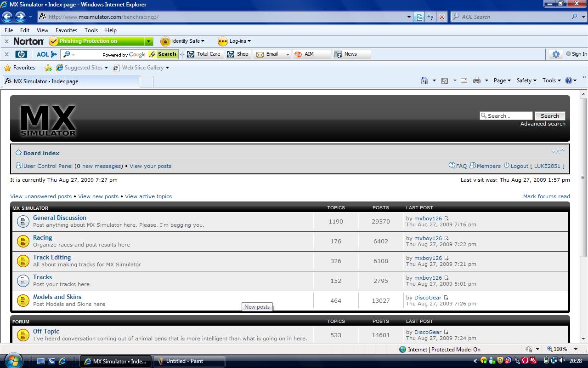The width and height of the screenshot is (588, 368).
Task: Click the Racing forum new posts icon
Action: click(x=23, y=241)
